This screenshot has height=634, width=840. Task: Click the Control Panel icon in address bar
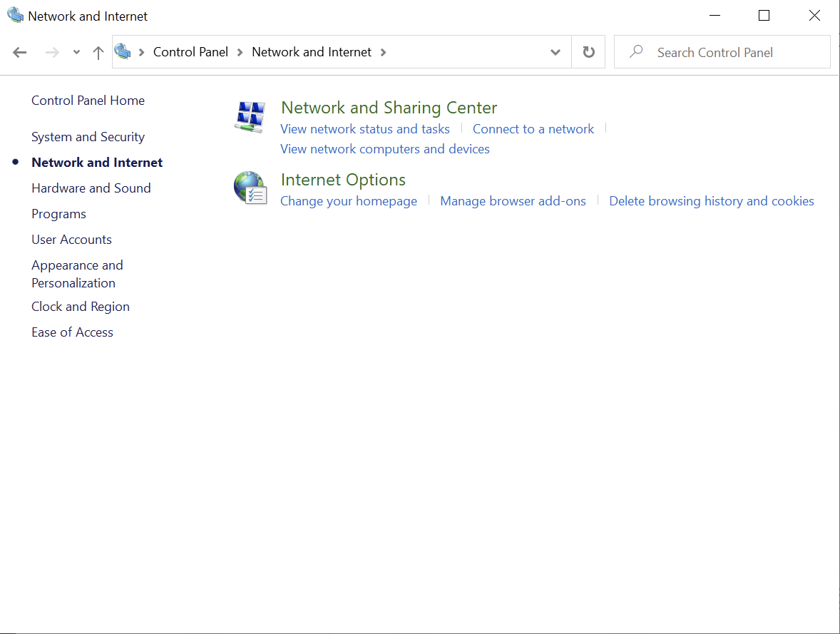point(123,51)
